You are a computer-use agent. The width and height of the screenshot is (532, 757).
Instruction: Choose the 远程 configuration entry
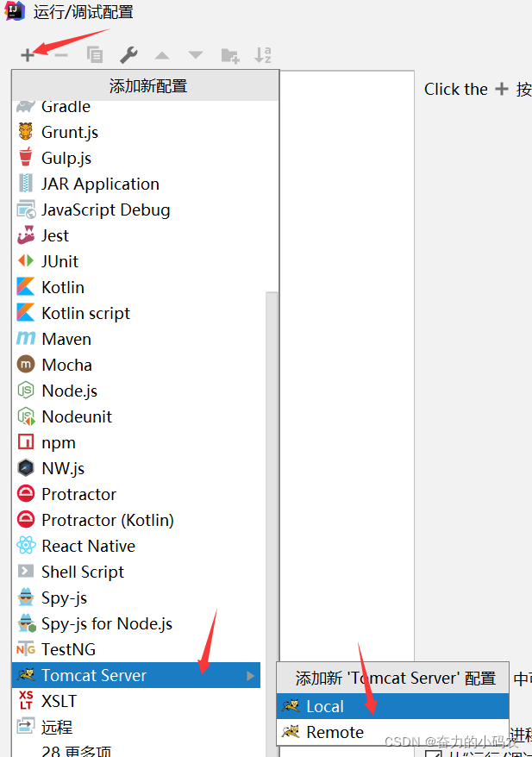coord(57,727)
